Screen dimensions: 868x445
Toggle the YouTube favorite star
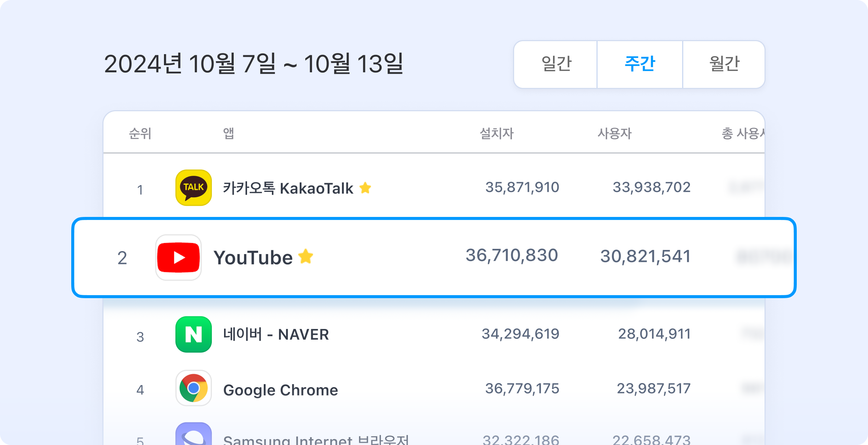pyautogui.click(x=306, y=257)
